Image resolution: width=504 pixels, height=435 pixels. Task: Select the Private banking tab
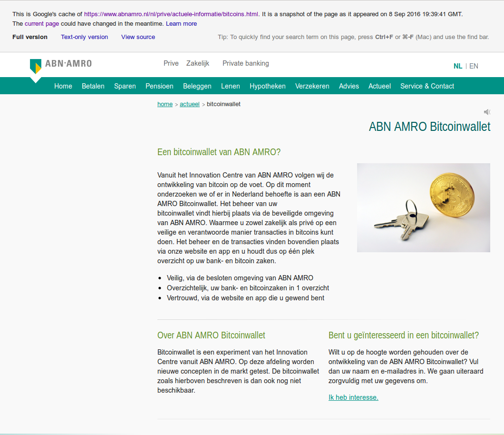tap(245, 63)
